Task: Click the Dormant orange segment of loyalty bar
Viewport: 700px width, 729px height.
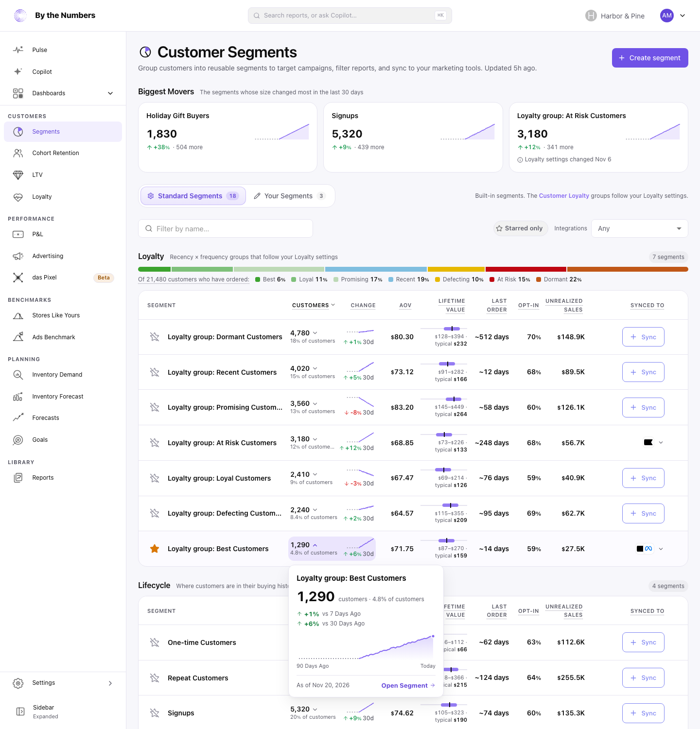Action: click(x=628, y=269)
